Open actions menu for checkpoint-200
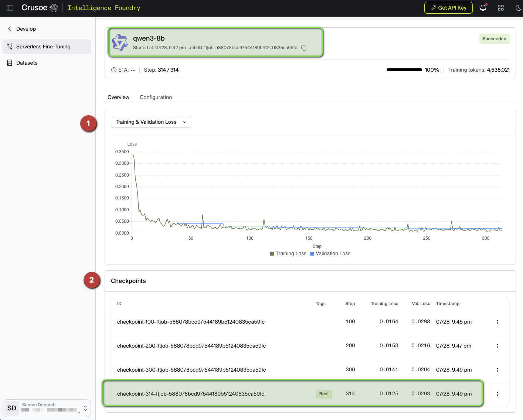The width and height of the screenshot is (523, 420). pyautogui.click(x=497, y=346)
